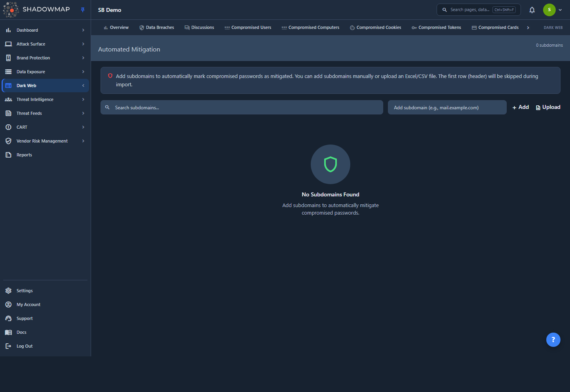Focus the Search subdomains field

click(242, 107)
